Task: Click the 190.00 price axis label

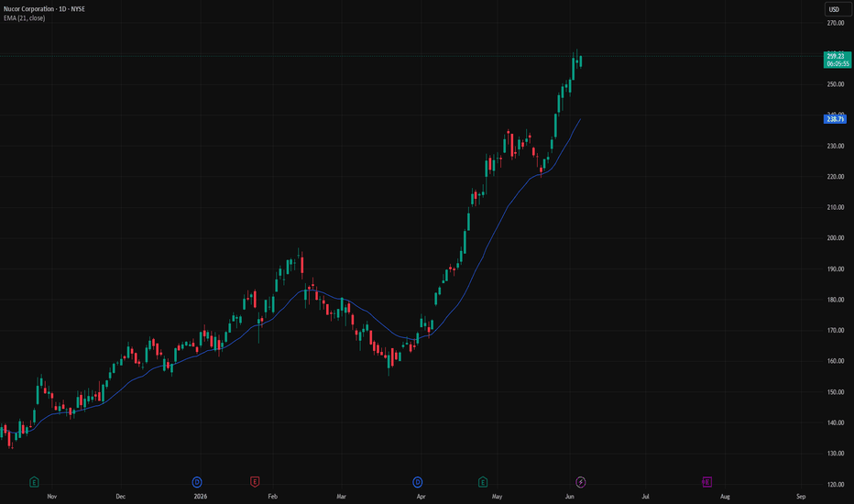Action: click(836, 269)
